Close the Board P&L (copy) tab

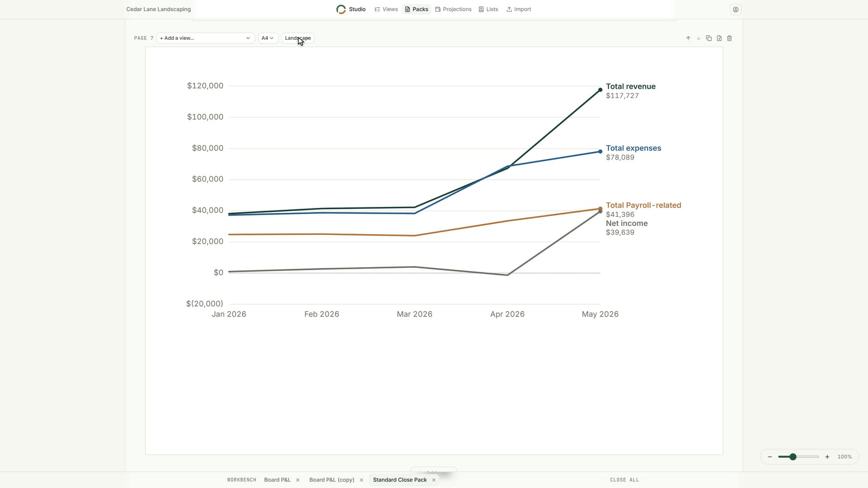(361, 480)
